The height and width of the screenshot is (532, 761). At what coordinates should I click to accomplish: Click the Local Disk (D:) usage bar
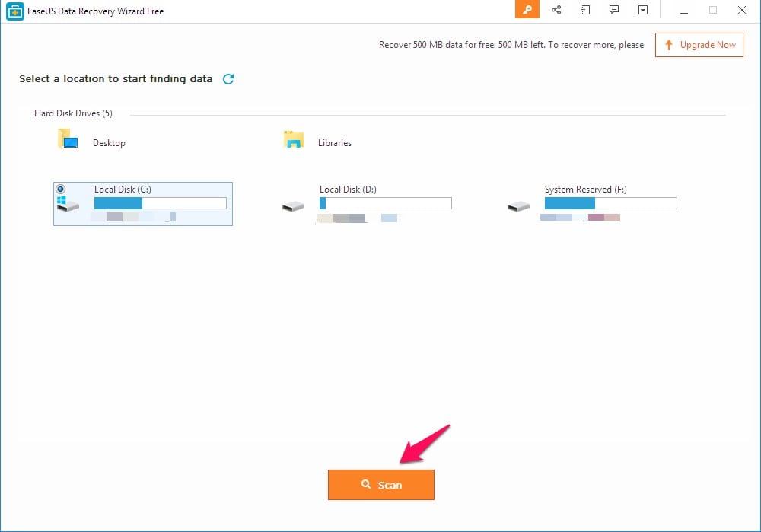point(385,203)
